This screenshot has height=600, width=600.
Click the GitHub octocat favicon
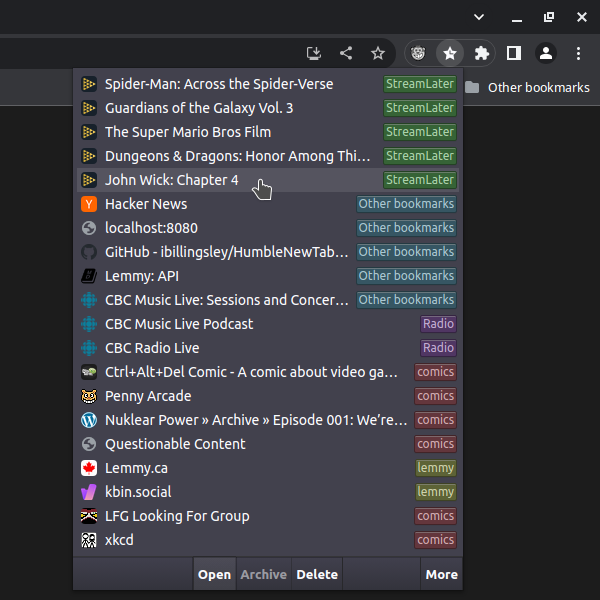coord(89,252)
